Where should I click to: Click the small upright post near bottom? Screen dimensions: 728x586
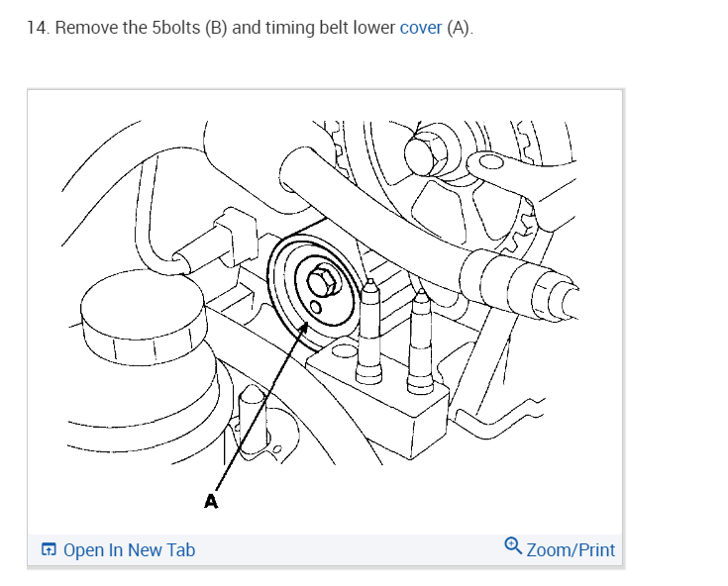click(254, 417)
